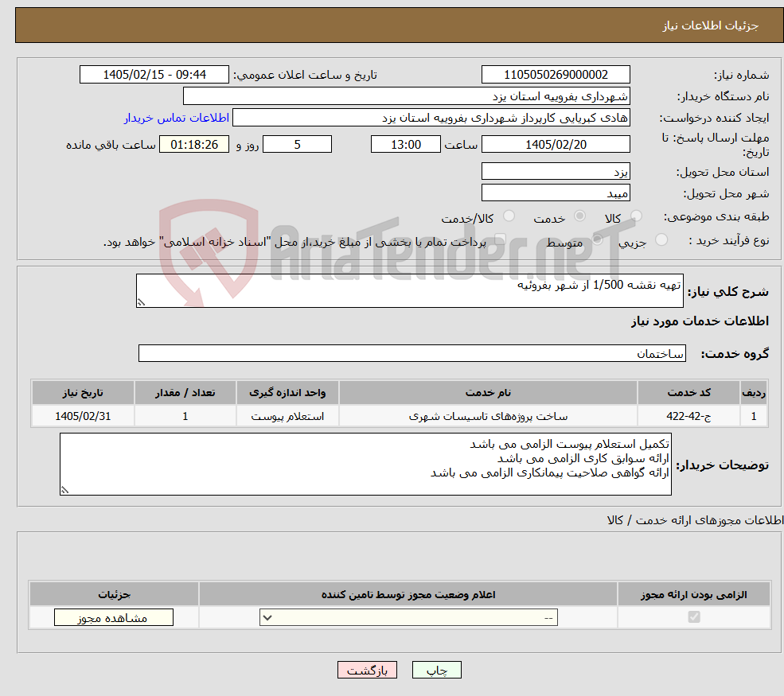Click the request creator field
Screen dimensions: 784x696
tap(431, 118)
